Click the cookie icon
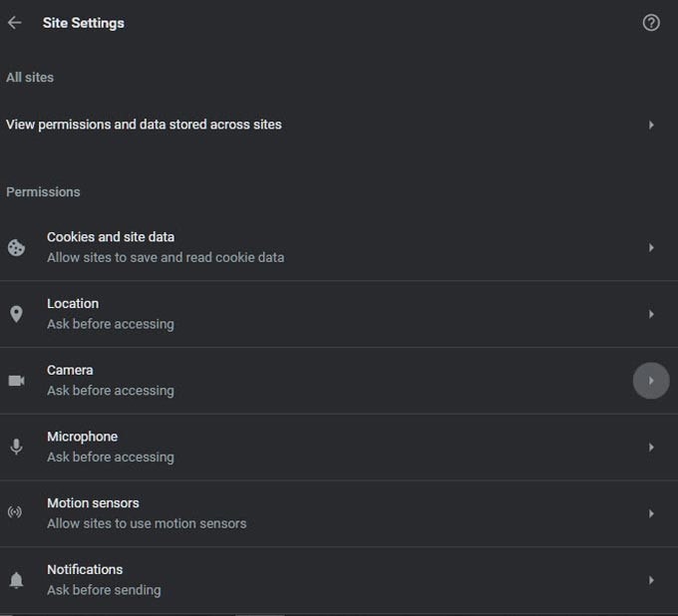678x616 pixels. click(16, 248)
